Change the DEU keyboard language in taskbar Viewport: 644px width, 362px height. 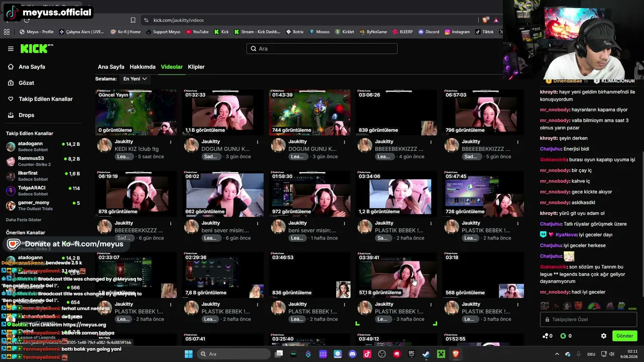(591, 354)
